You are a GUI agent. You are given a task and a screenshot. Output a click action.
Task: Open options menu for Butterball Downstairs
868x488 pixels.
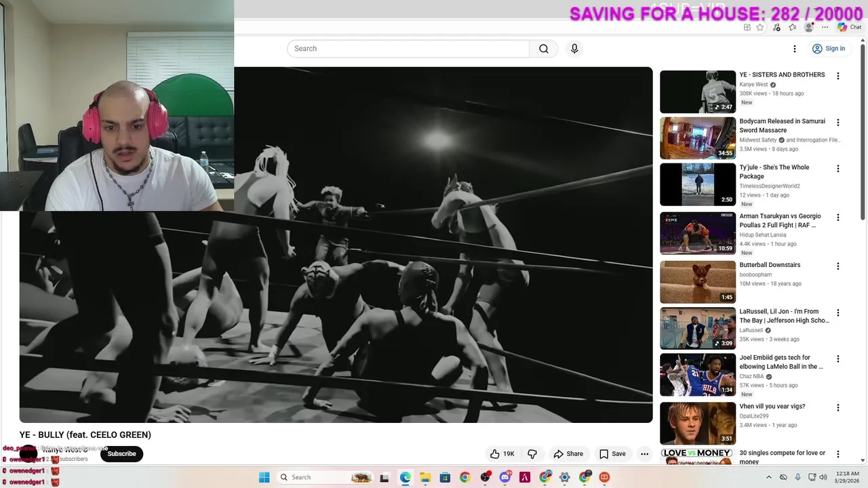(x=838, y=266)
